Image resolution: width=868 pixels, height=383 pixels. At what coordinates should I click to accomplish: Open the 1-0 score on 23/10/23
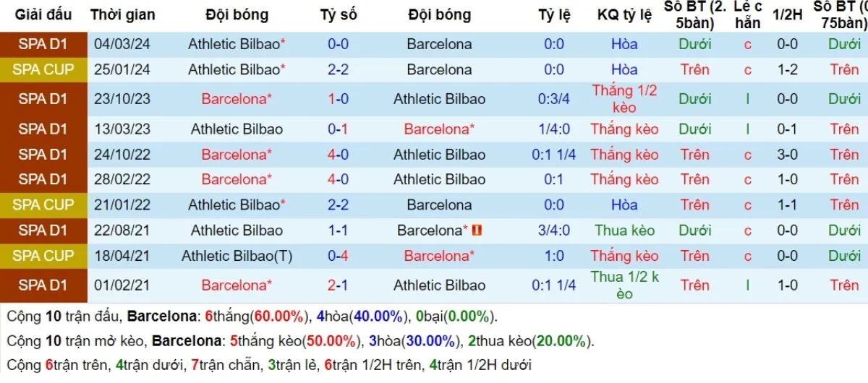click(338, 99)
